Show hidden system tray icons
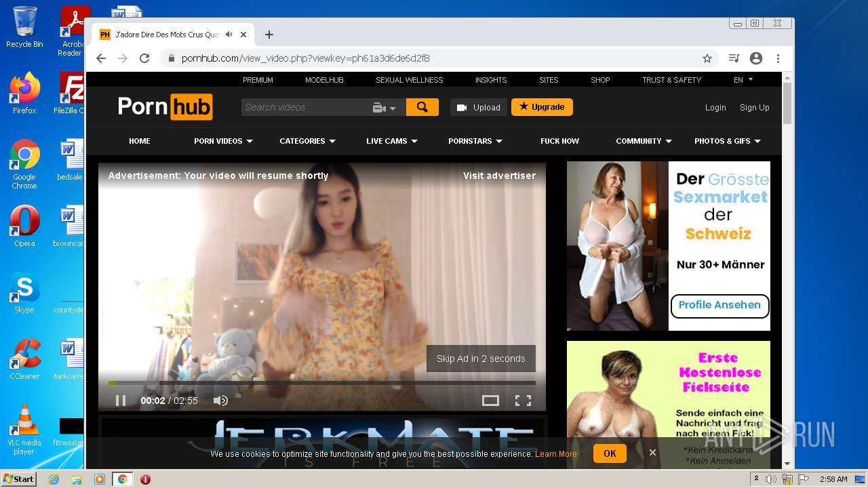Viewport: 868px width, 488px height. coord(756,479)
